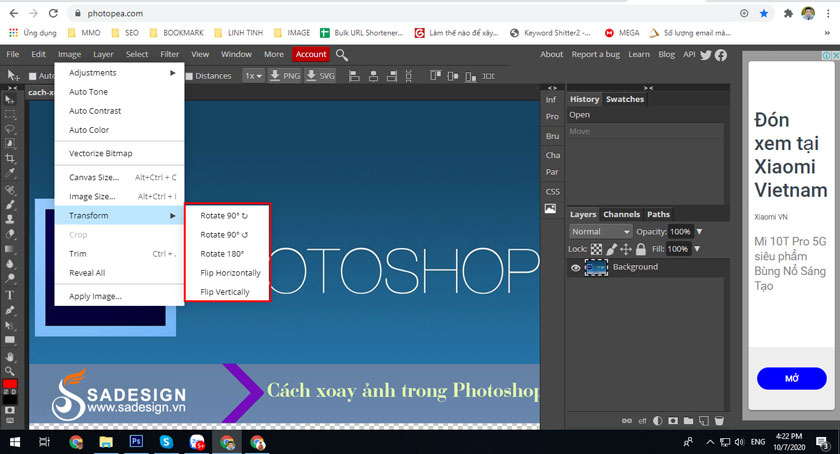The height and width of the screenshot is (454, 840).
Task: Toggle quick mask mode icon
Action: point(10,410)
